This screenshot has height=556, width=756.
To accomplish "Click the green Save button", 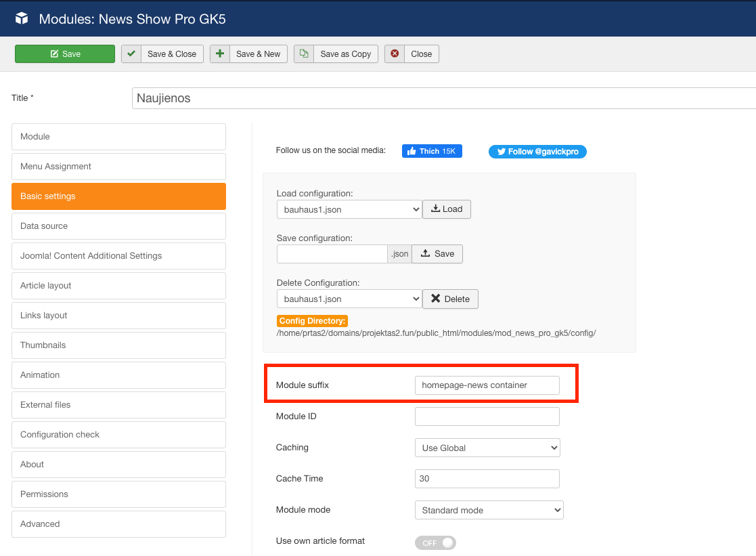I will coord(65,54).
